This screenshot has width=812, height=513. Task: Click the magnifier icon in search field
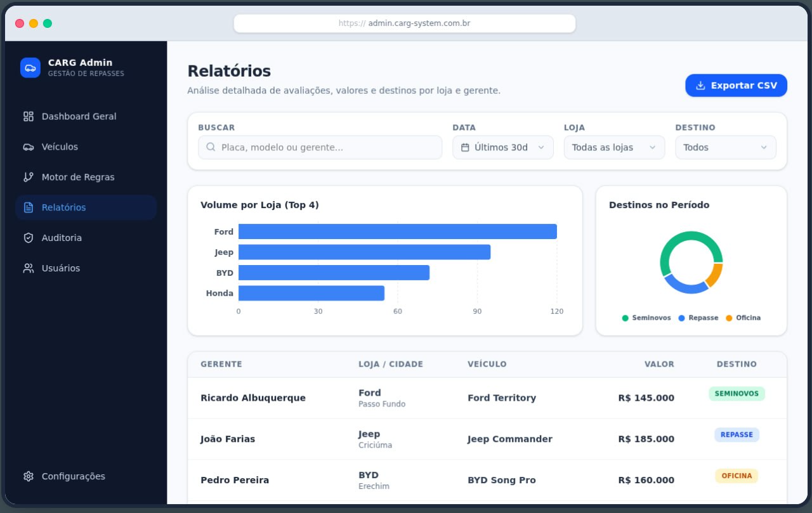click(x=211, y=148)
